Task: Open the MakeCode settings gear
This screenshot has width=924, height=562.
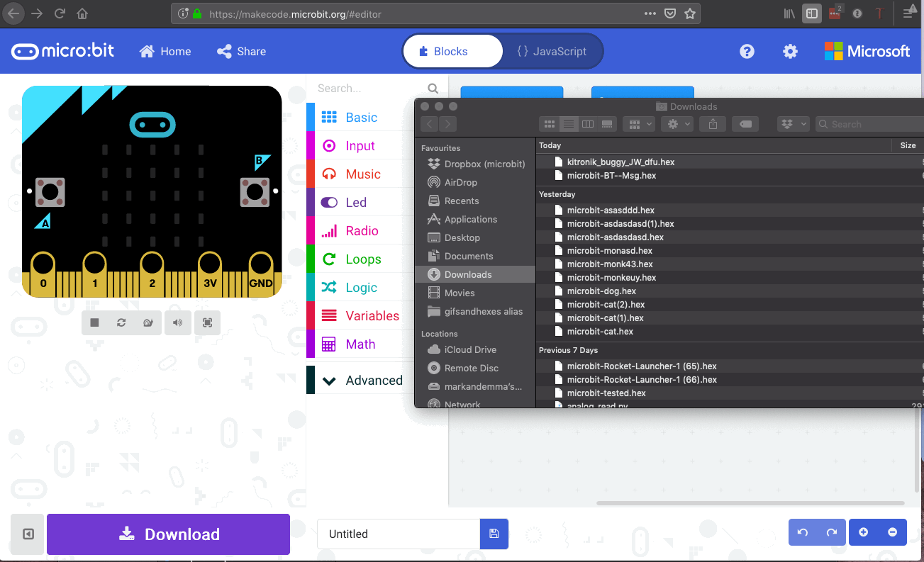Action: coord(790,51)
